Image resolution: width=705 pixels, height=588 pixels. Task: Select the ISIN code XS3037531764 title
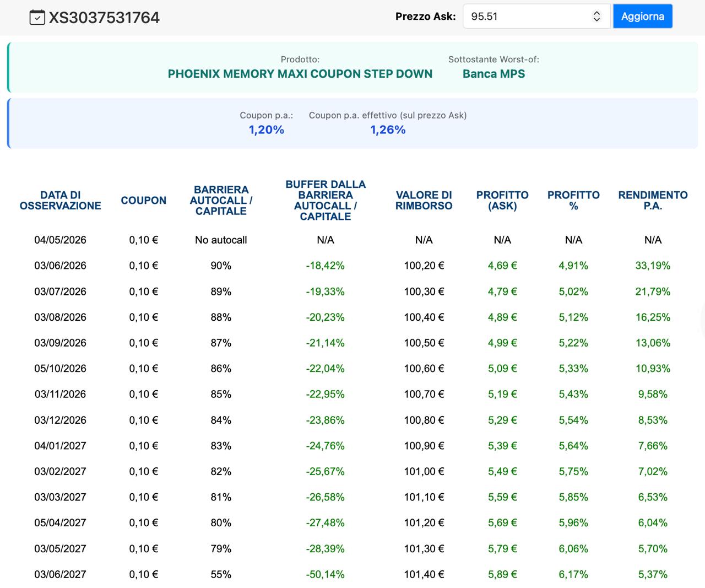coord(104,18)
